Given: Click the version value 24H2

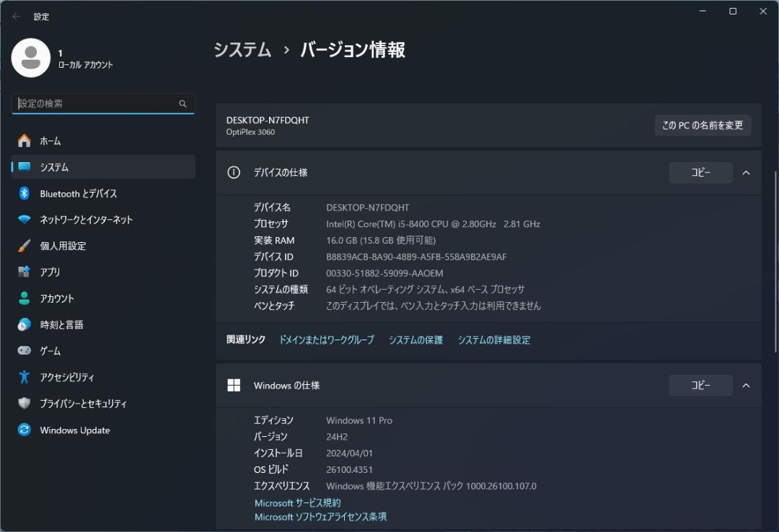Looking at the screenshot, I should click(337, 437).
